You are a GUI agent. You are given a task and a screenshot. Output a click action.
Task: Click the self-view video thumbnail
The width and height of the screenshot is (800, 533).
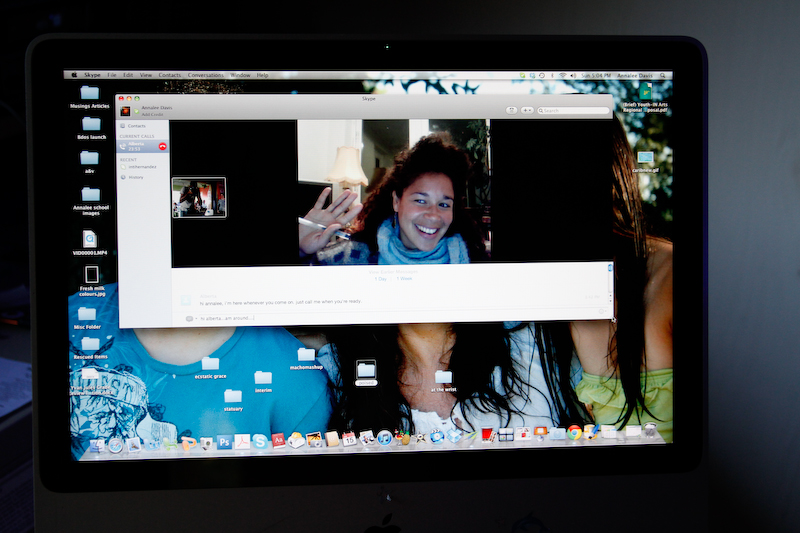click(199, 198)
